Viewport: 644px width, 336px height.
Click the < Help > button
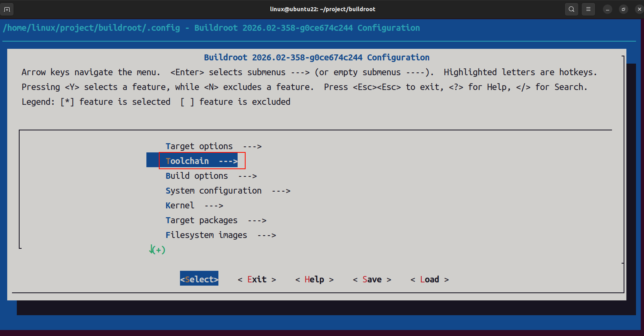314,279
